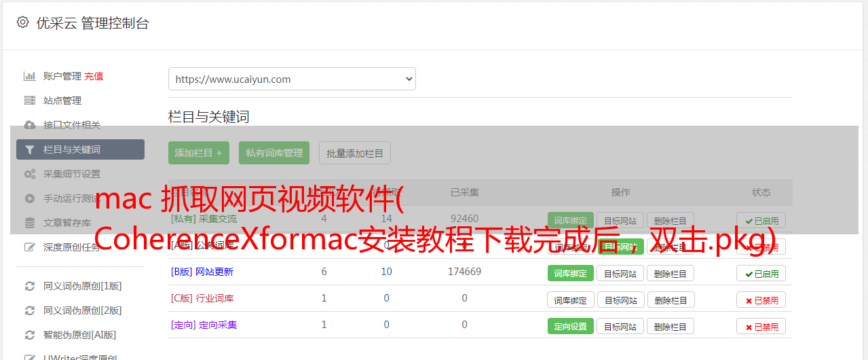Toggle 已禁用 status for 行业词库
868x360 pixels.
761,300
